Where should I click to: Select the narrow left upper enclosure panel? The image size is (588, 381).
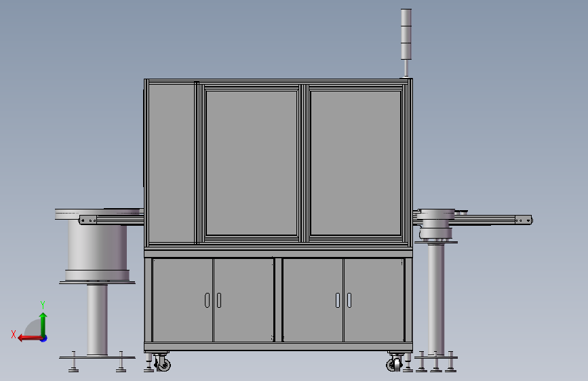pos(172,163)
